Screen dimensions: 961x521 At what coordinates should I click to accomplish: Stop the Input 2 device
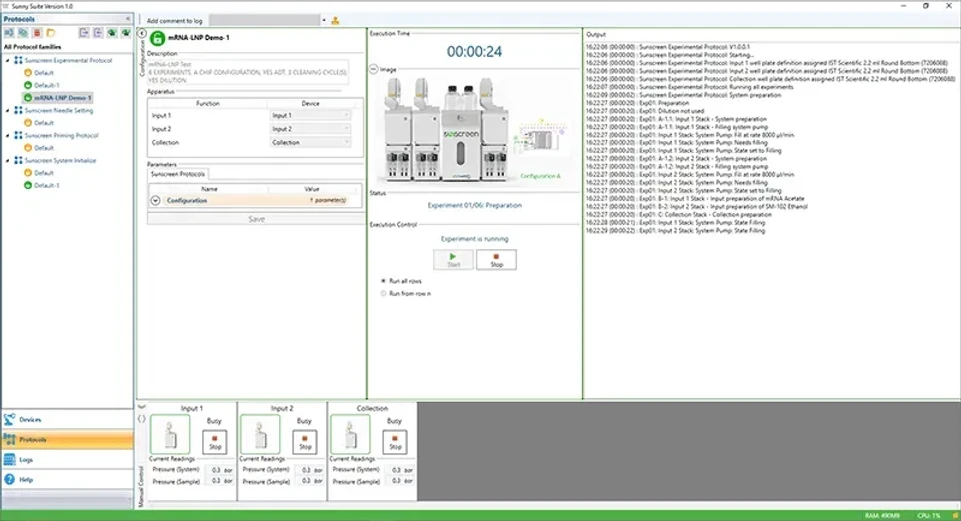[304, 441]
